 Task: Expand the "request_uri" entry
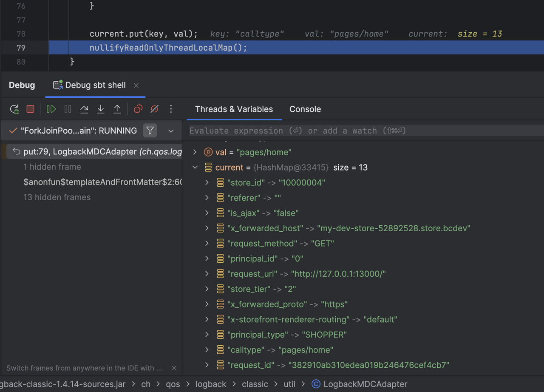click(x=207, y=274)
